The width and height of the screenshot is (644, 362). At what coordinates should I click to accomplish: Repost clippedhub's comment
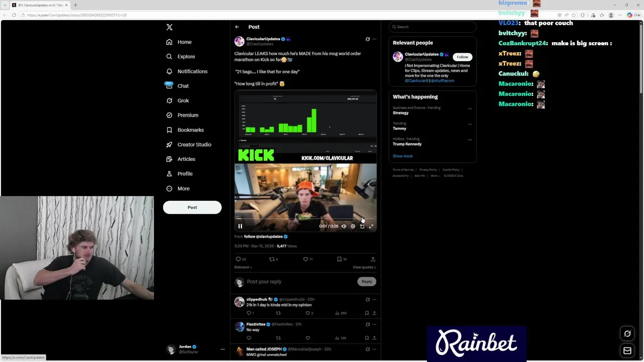(278, 313)
